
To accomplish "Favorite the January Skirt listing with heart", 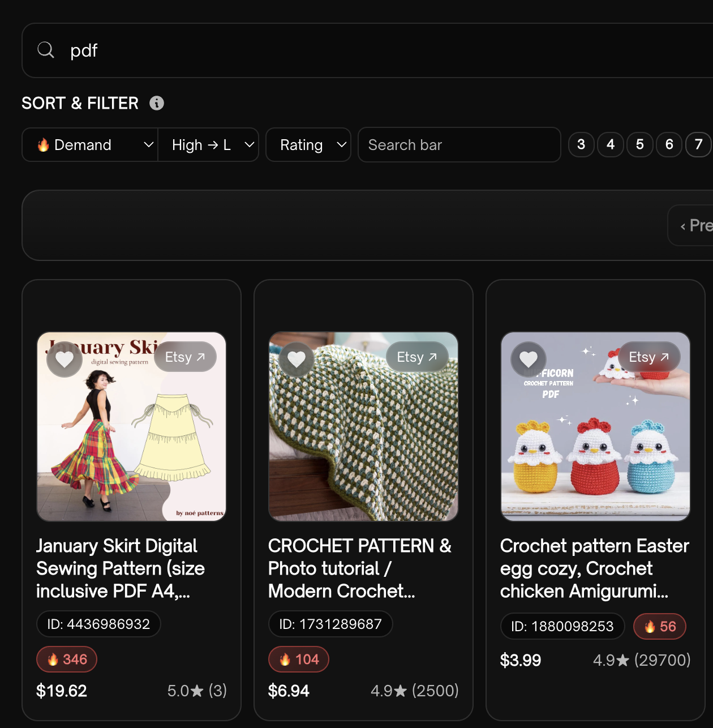I will [65, 359].
